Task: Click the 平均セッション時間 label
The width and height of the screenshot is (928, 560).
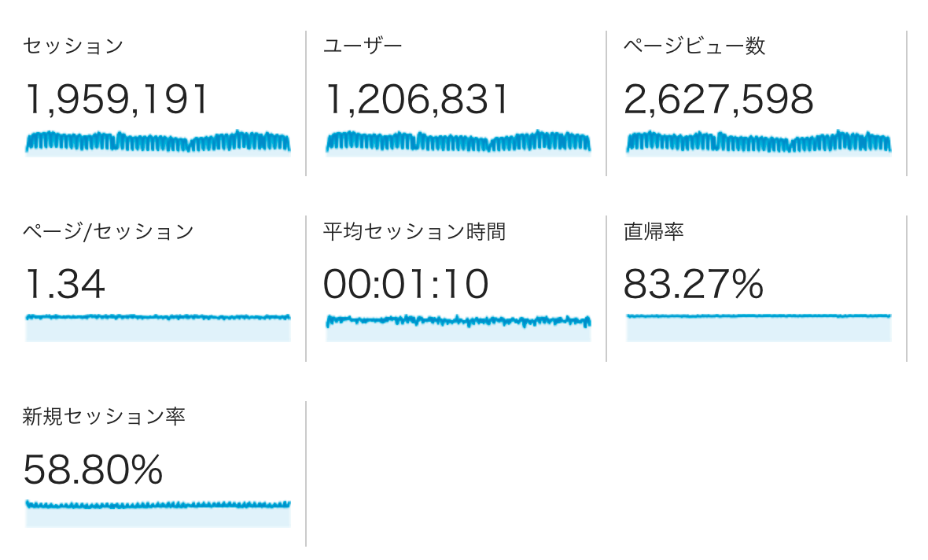Action: [414, 231]
